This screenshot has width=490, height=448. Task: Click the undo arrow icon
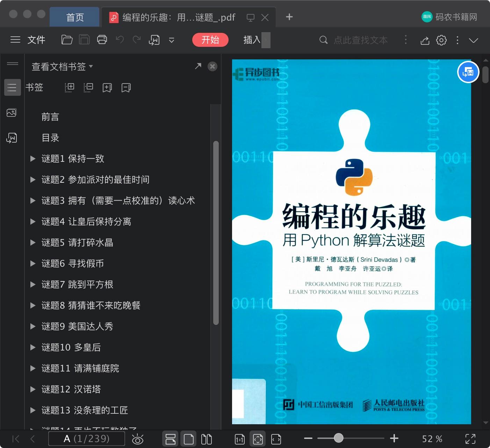point(120,40)
